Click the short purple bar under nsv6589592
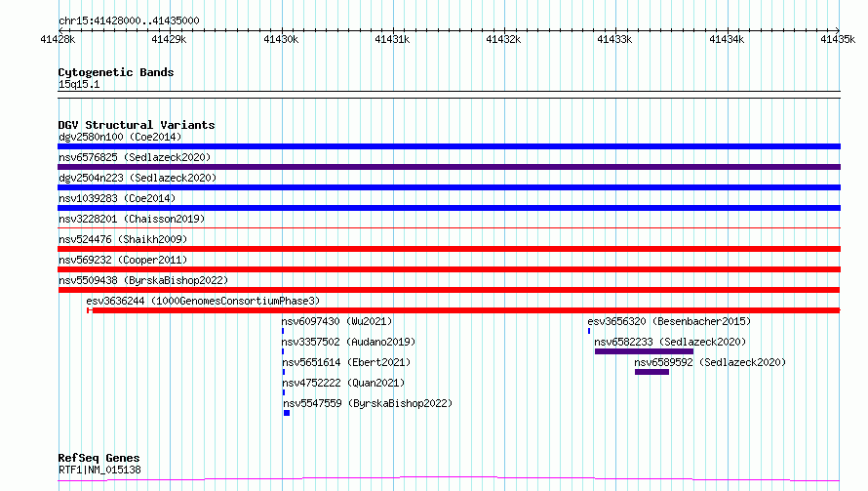The image size is (868, 491). [x=652, y=372]
